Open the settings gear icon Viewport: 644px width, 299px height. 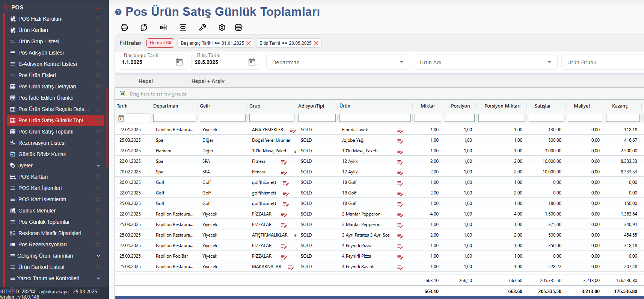click(x=222, y=27)
